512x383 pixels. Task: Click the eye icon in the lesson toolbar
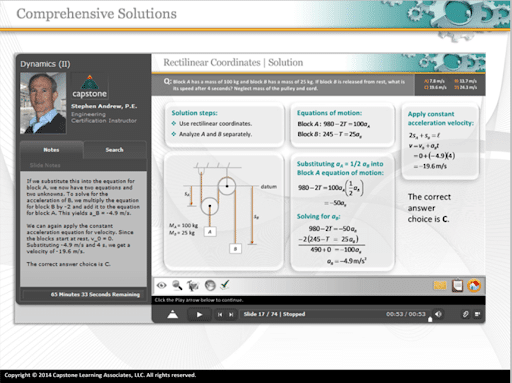[x=162, y=285]
